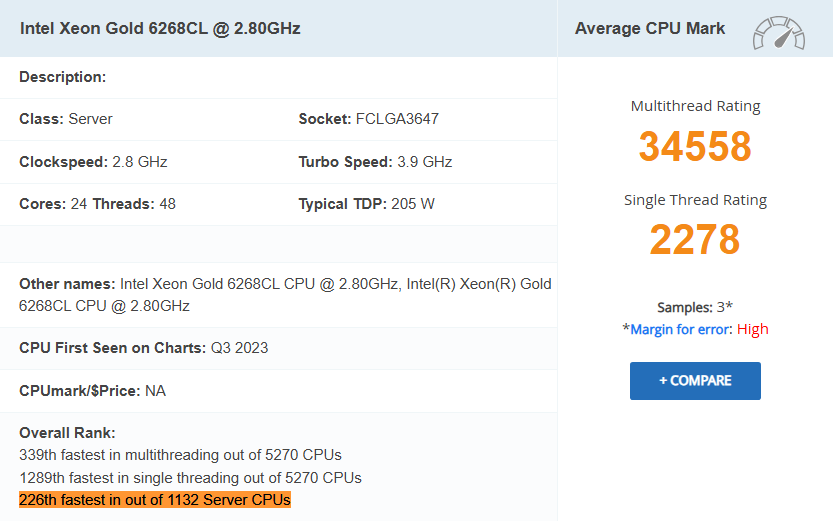Click the Socket FCLGA3647 entry

368,119
